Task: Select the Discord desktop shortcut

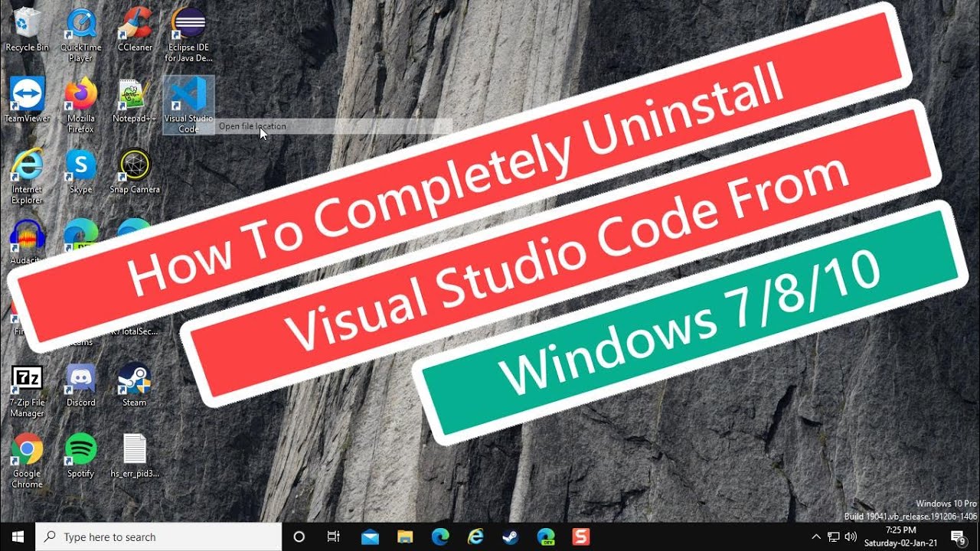Action: (80, 386)
